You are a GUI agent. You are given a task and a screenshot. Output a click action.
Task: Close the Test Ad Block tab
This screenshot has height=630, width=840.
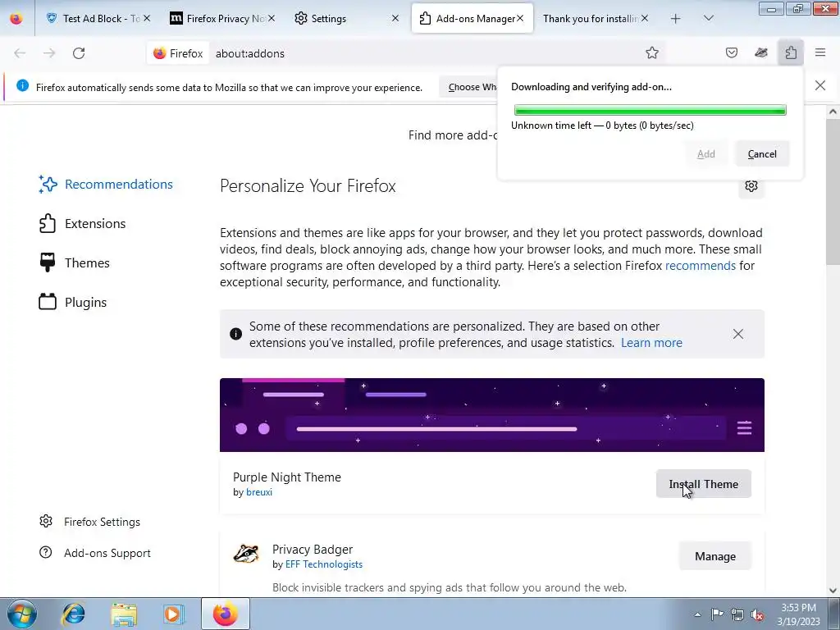(147, 18)
